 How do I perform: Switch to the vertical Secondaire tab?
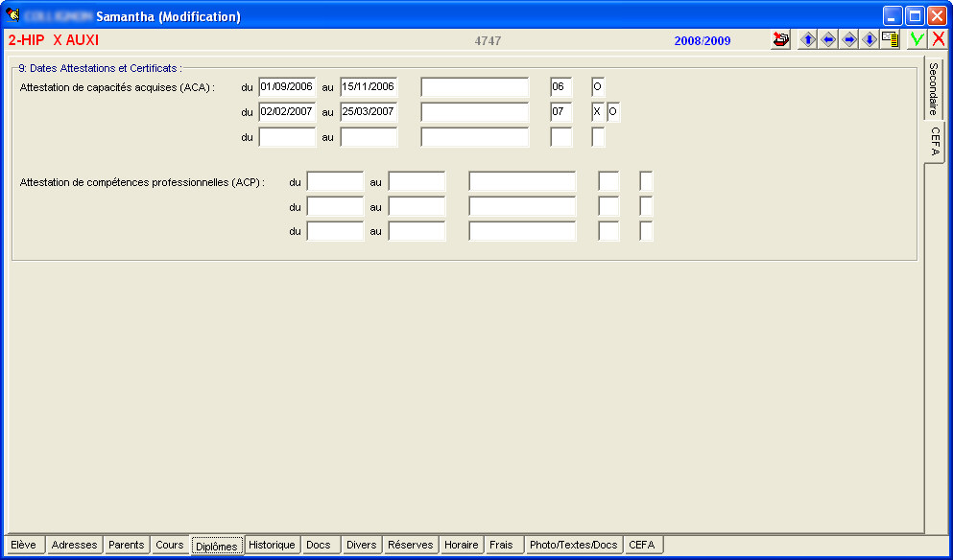pyautogui.click(x=934, y=88)
